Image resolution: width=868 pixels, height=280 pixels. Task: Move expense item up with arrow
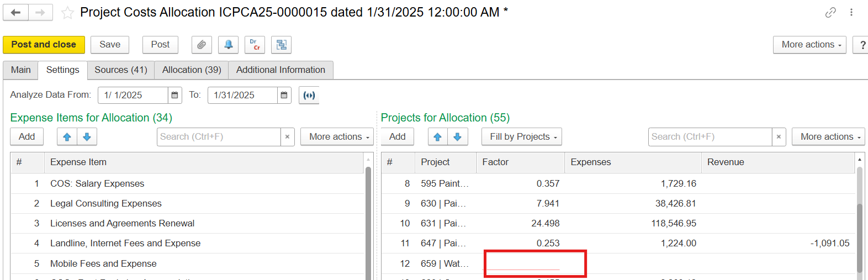tap(67, 137)
